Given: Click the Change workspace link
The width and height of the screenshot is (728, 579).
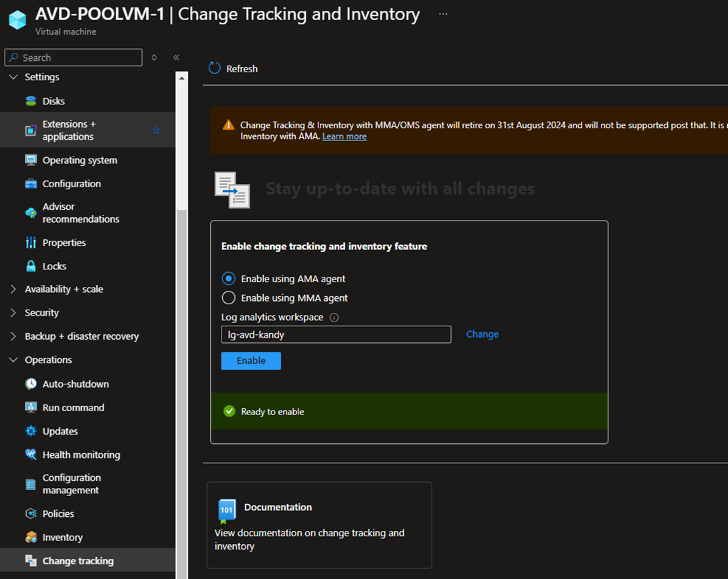Looking at the screenshot, I should click(482, 334).
